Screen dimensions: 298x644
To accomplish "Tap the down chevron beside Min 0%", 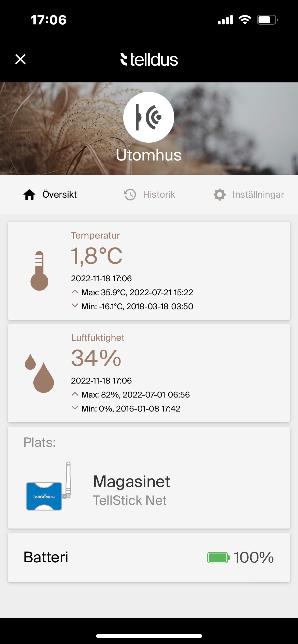I will (75, 408).
